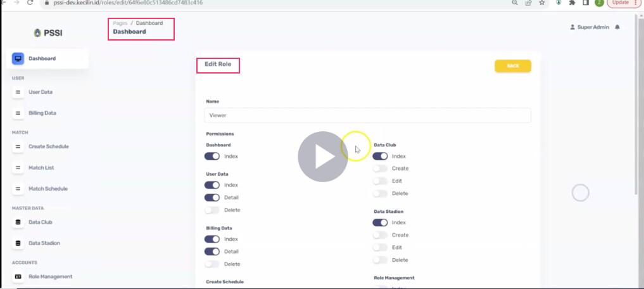This screenshot has height=289, width=644.
Task: Click the floating circle button at right
Action: (x=580, y=193)
